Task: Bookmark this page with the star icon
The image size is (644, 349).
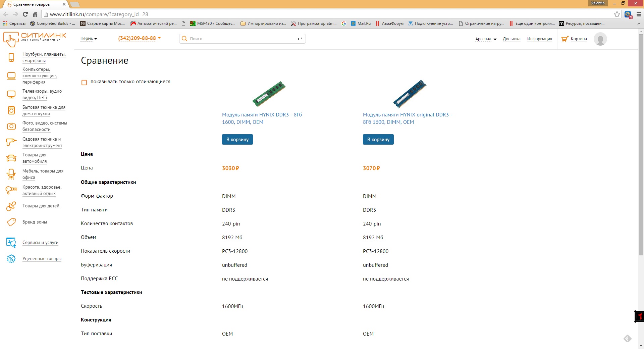Action: (617, 14)
